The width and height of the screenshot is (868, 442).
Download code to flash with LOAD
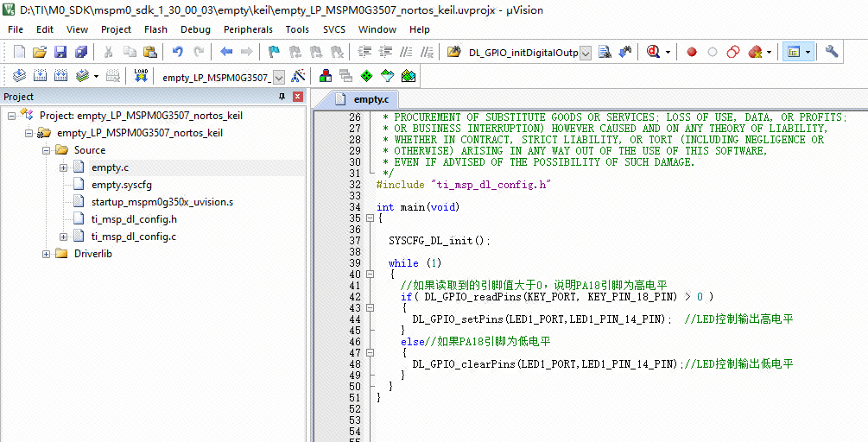(x=141, y=76)
